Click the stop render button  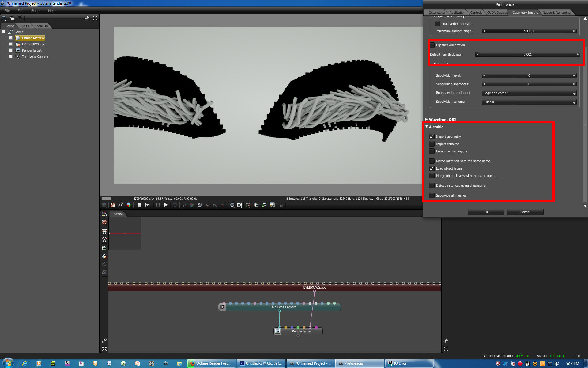pos(139,205)
